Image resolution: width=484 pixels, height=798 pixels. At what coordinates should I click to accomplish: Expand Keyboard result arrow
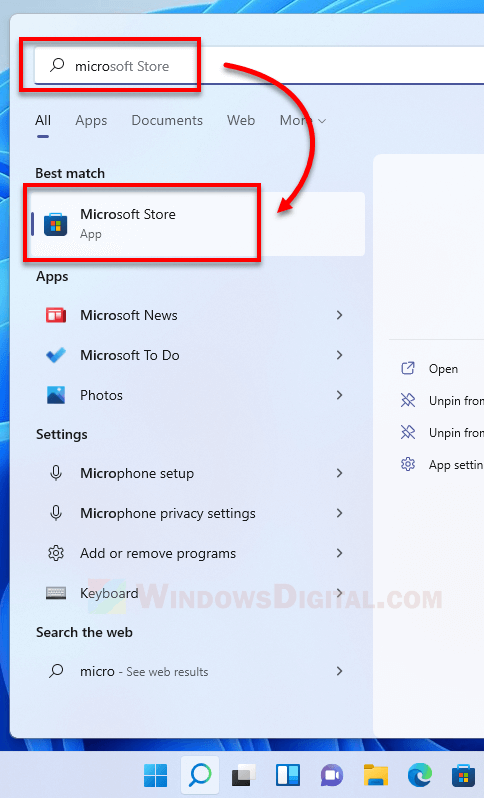pyautogui.click(x=339, y=593)
